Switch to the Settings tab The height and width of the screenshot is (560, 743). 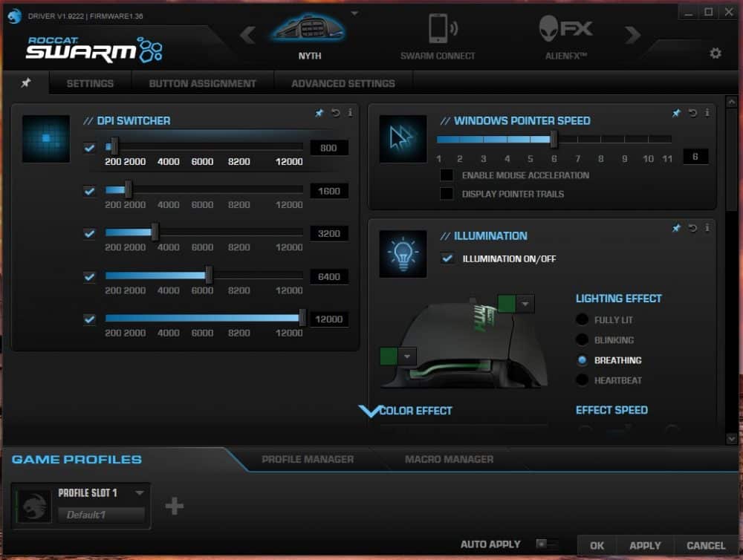point(90,83)
